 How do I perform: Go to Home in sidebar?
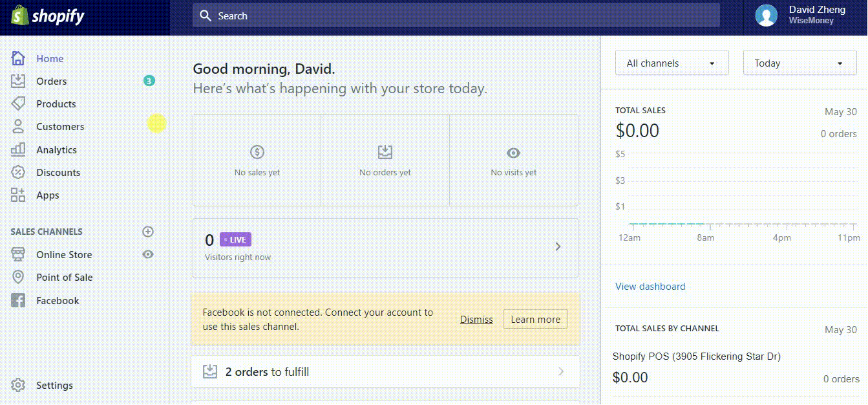tap(50, 58)
